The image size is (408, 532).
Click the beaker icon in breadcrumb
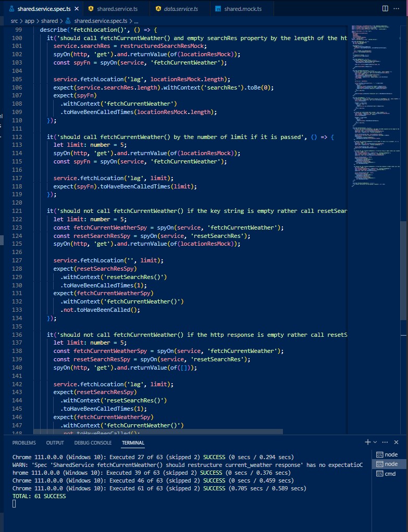(68, 21)
